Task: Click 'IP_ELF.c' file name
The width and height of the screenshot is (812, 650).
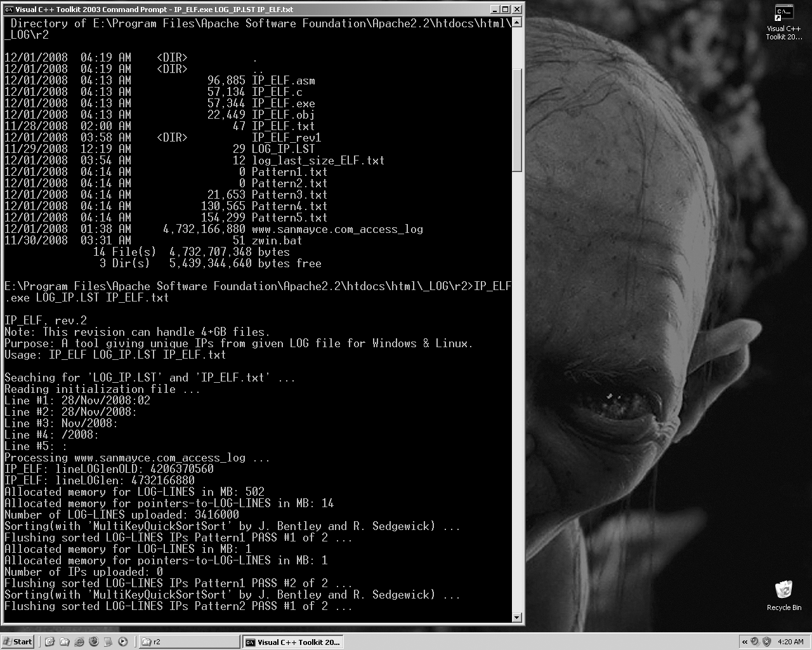Action: click(277, 92)
